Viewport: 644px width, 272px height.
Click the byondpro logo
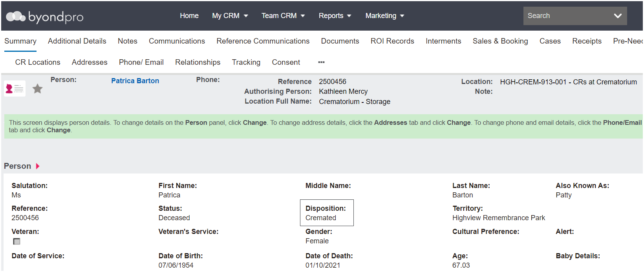(45, 16)
